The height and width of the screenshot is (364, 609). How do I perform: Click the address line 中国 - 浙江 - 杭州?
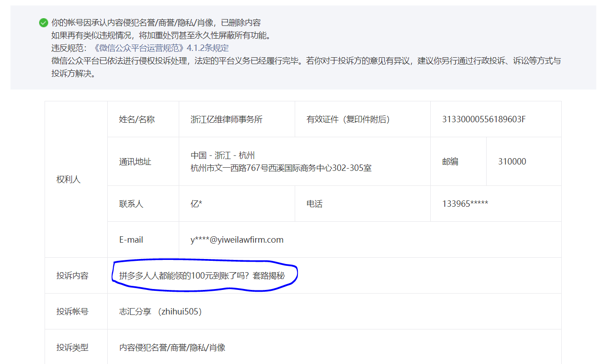pyautogui.click(x=222, y=155)
